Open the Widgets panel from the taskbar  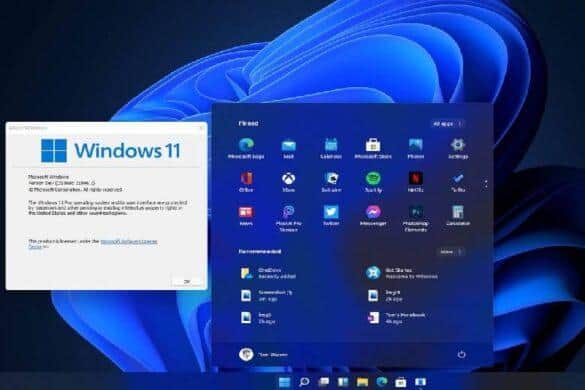(x=343, y=382)
